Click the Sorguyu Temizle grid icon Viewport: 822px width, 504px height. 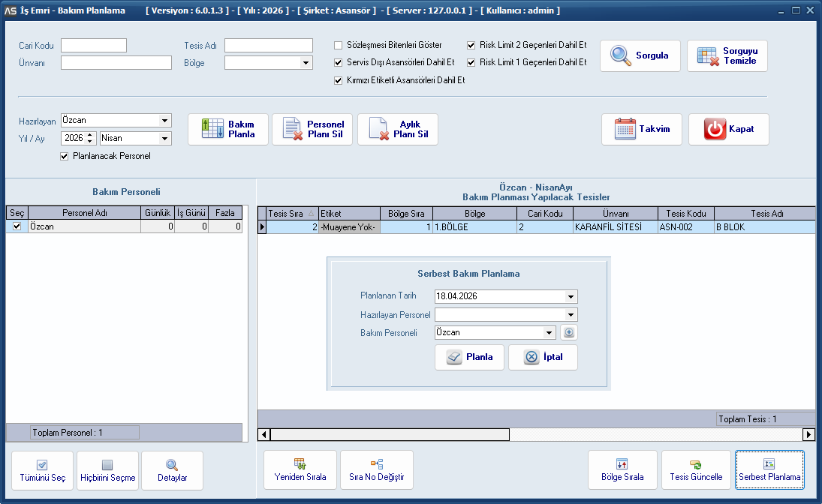coord(708,56)
